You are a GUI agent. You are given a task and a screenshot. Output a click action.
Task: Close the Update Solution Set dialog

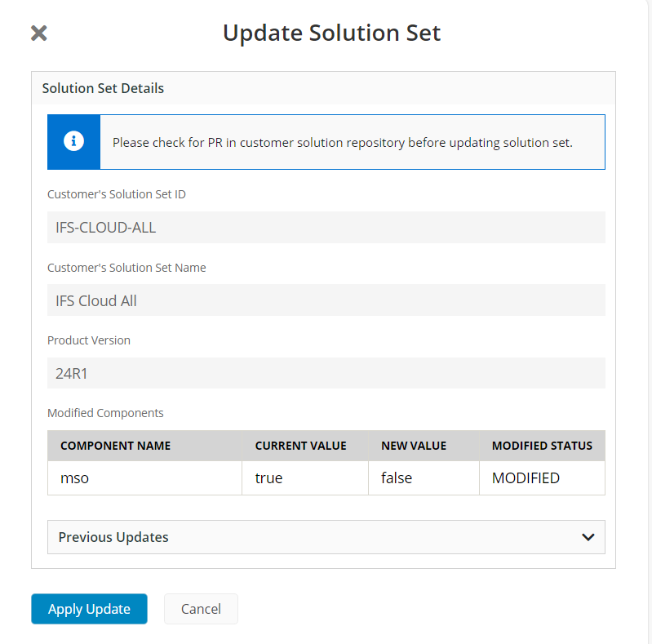pyautogui.click(x=39, y=33)
